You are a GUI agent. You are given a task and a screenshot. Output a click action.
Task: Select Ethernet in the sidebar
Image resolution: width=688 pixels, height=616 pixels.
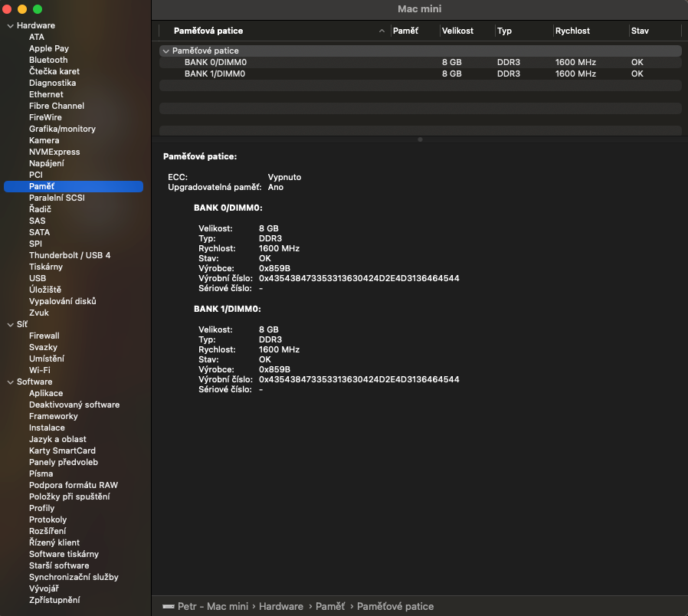coord(46,94)
